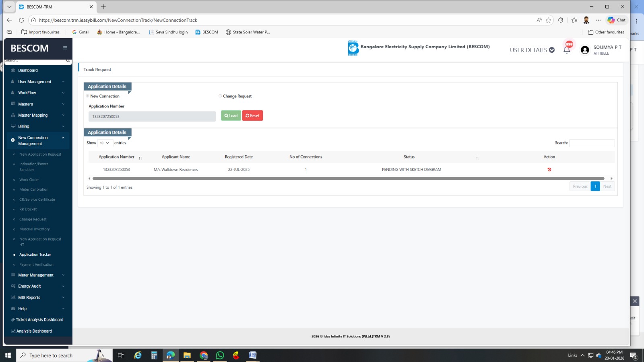
Task: Go back using the browser back arrow
Action: pos(9,20)
